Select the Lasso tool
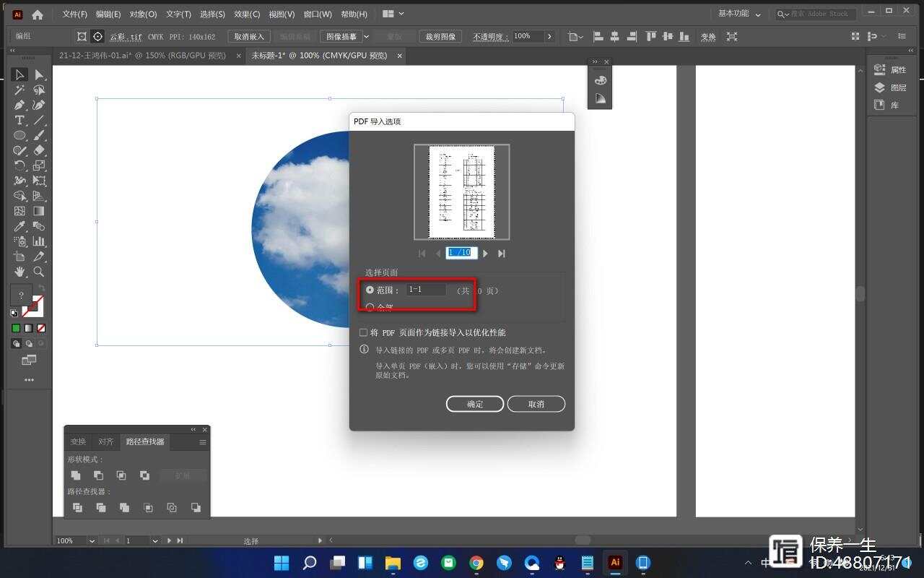This screenshot has width=924, height=578. 39,90
